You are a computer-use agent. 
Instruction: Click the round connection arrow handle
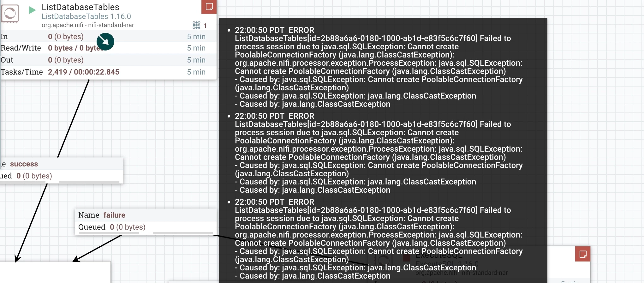point(105,42)
